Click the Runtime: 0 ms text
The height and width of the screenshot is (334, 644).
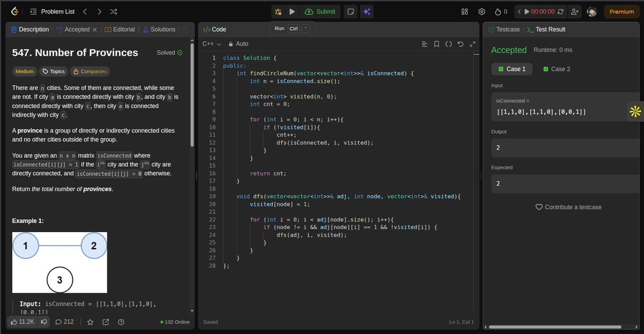click(x=553, y=50)
